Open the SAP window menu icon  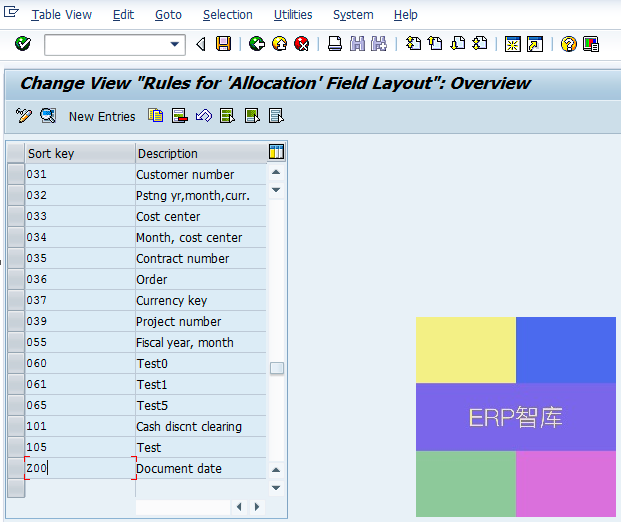11,12
